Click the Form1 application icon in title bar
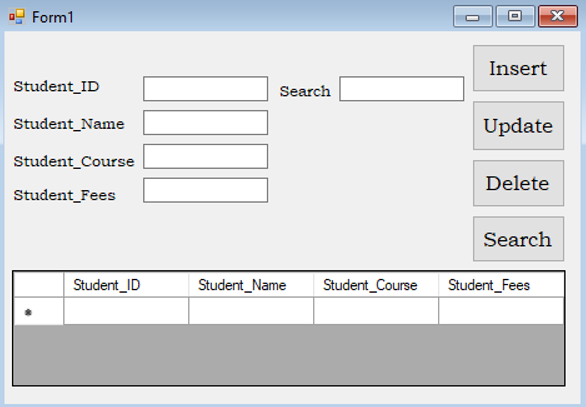The image size is (586, 407). point(17,17)
